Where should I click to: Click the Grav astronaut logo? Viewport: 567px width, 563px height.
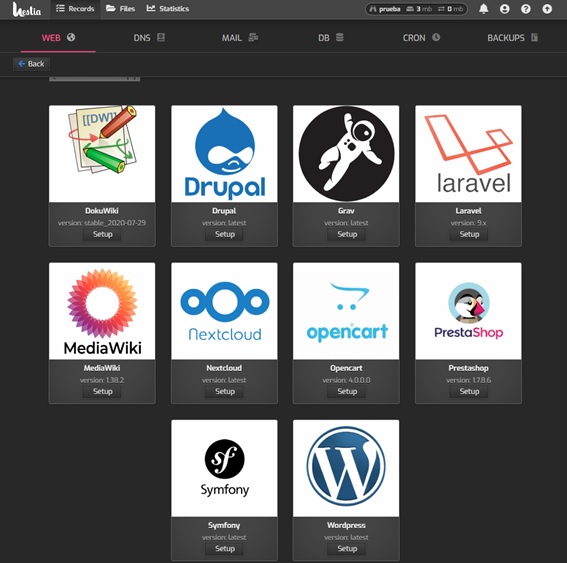[346, 154]
